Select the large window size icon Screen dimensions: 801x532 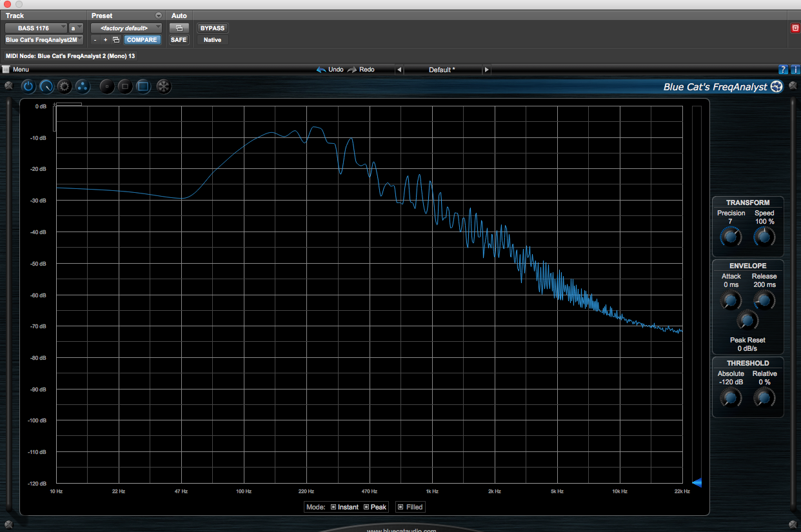[x=143, y=86]
